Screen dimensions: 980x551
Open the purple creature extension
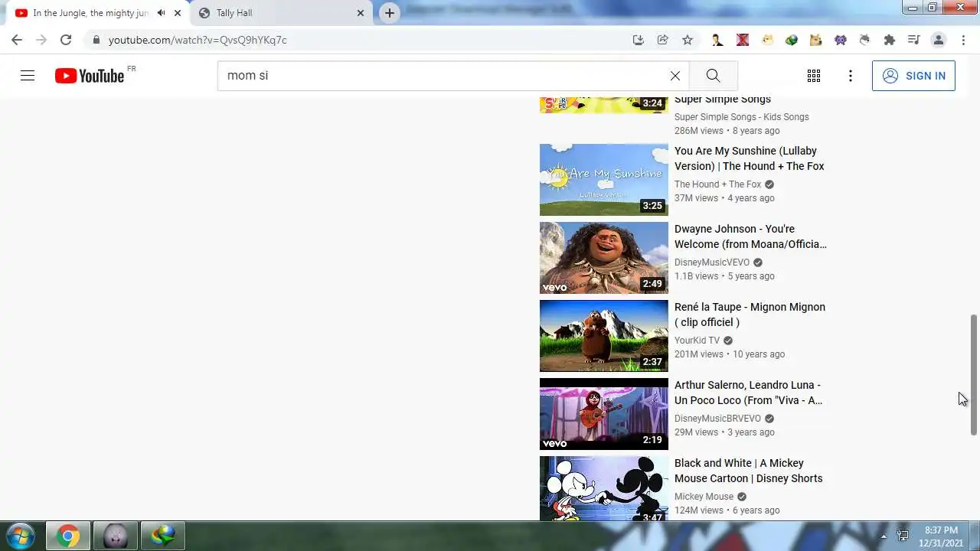841,40
